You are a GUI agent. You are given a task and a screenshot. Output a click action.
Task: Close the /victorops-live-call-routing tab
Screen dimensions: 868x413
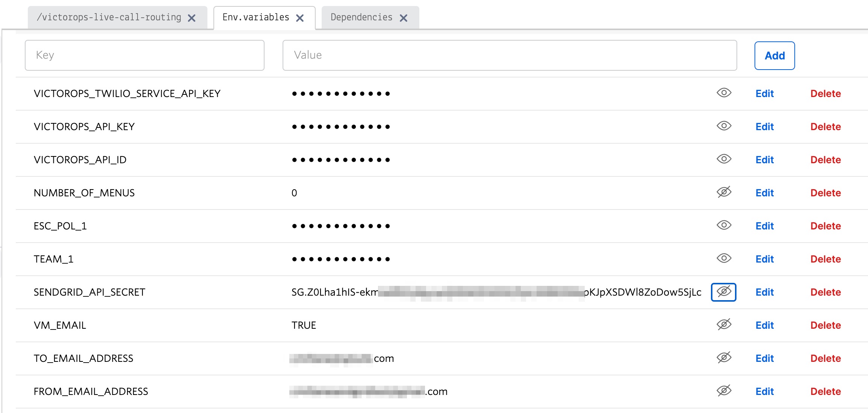point(192,17)
